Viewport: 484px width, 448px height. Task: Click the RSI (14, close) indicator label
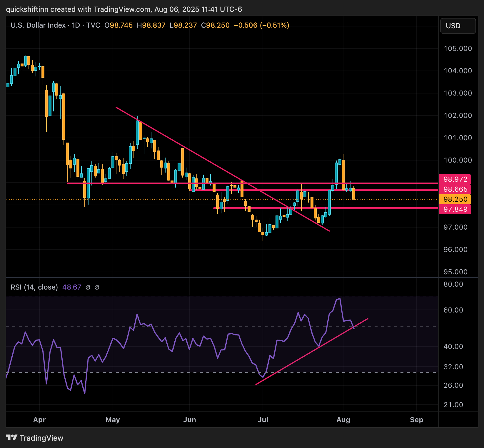34,287
